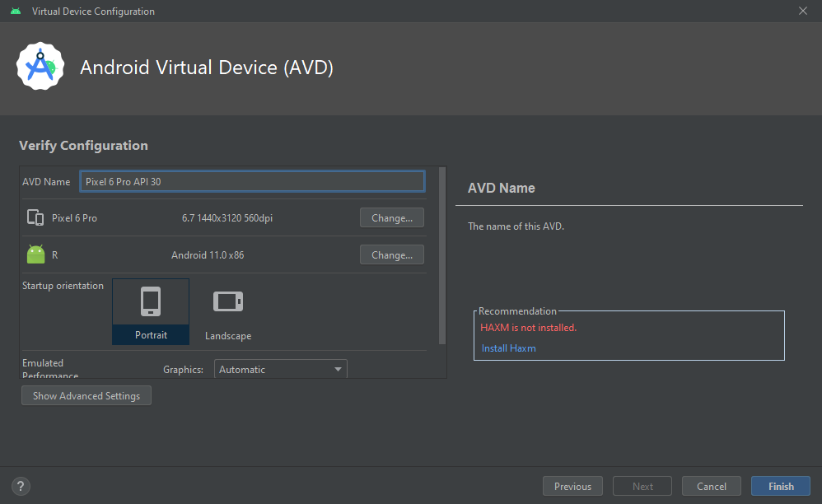Select Portrait startup orientation
Viewport: 822px width, 504px height.
(x=151, y=312)
